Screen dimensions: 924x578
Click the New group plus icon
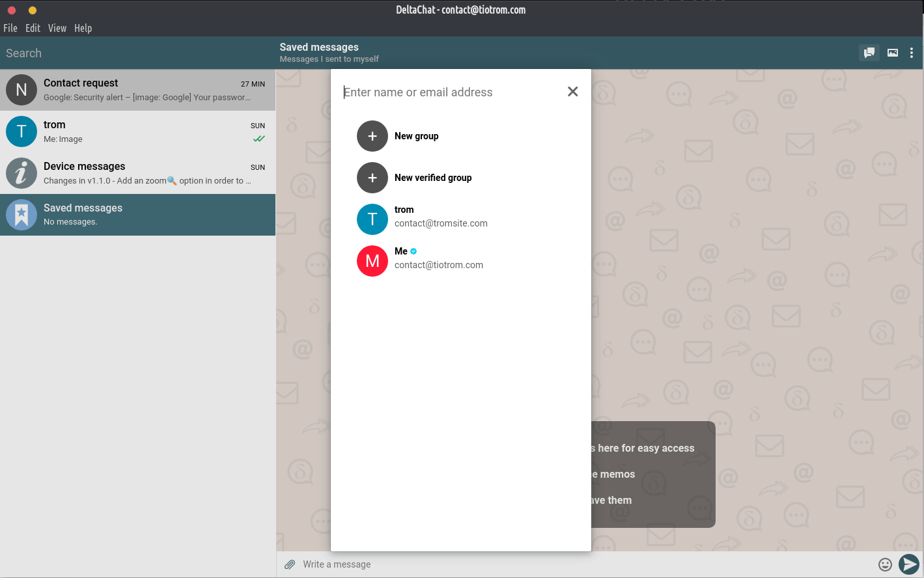click(372, 136)
